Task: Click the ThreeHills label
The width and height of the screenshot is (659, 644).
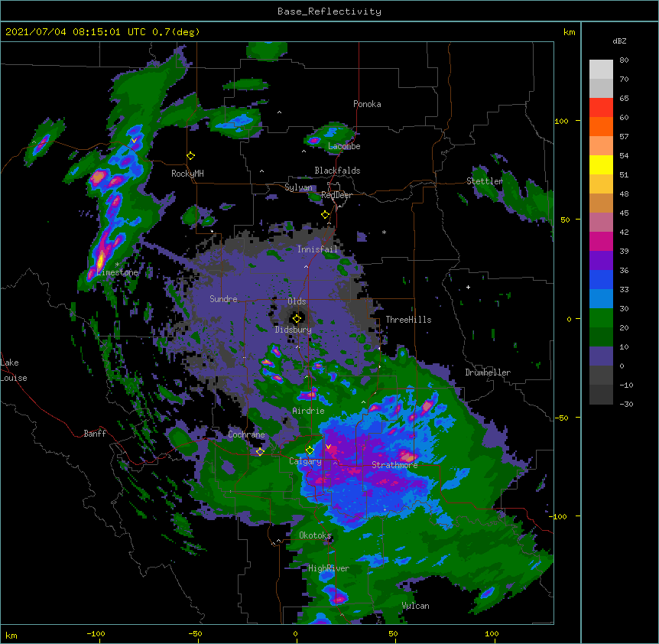Action: pyautogui.click(x=408, y=320)
